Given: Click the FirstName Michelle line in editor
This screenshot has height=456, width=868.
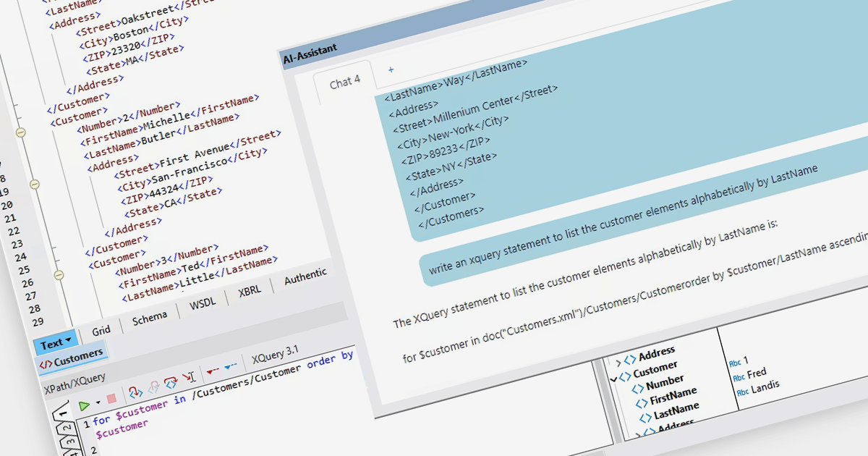Looking at the screenshot, I should [x=168, y=121].
